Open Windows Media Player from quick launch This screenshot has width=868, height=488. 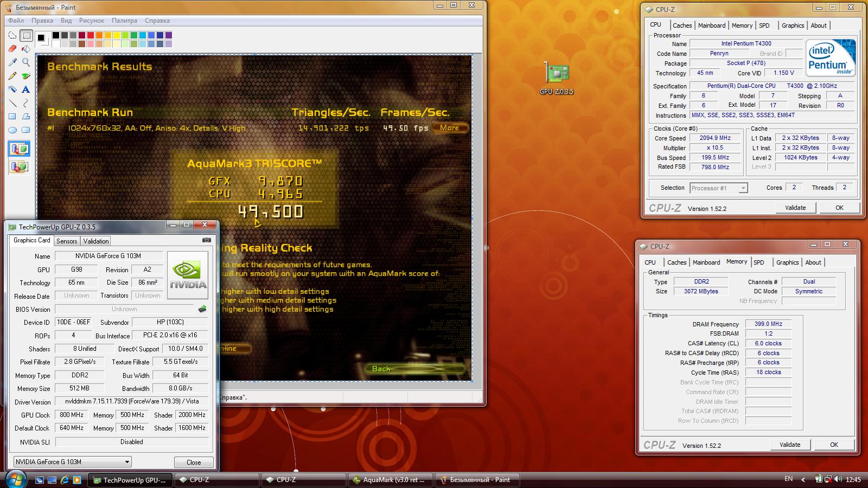[77, 480]
